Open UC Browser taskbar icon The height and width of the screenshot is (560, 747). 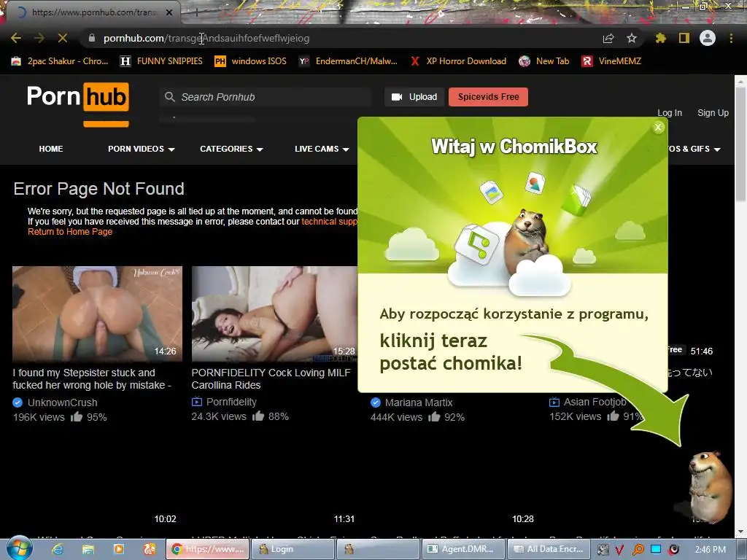pos(149,550)
